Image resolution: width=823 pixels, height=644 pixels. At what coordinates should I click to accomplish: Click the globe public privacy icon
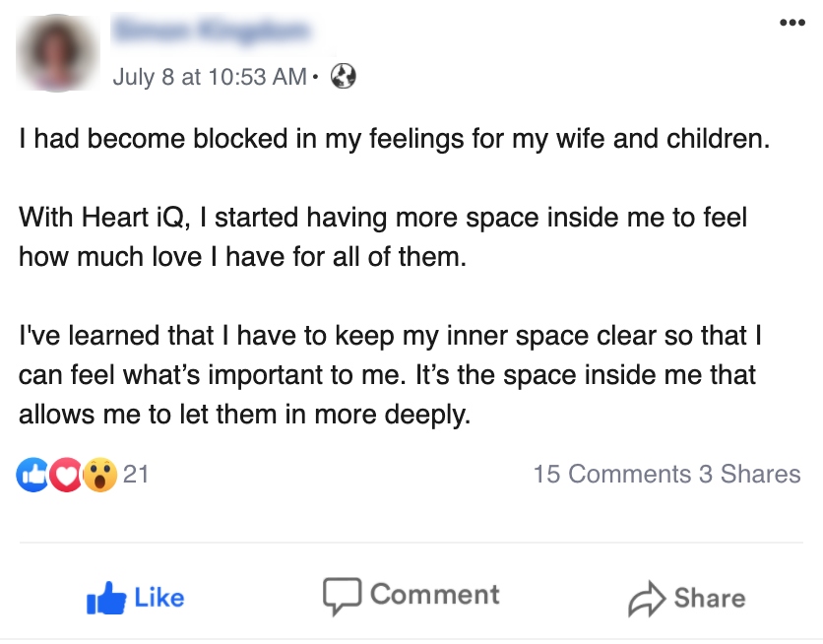click(343, 76)
